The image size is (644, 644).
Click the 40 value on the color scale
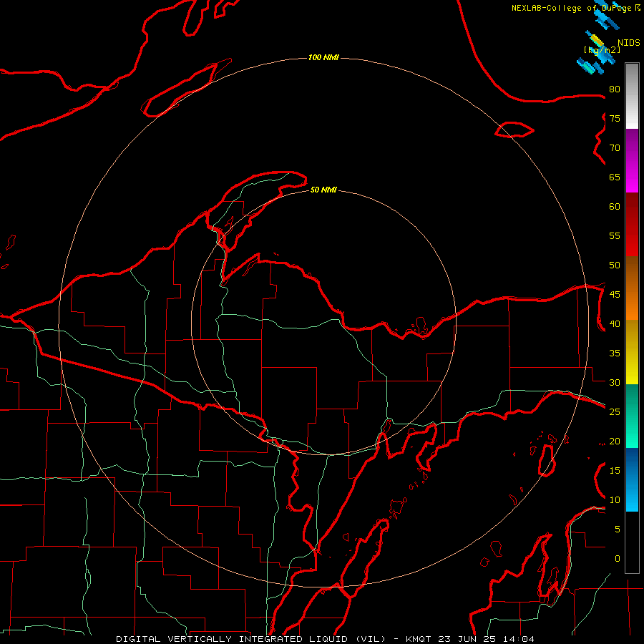615,324
